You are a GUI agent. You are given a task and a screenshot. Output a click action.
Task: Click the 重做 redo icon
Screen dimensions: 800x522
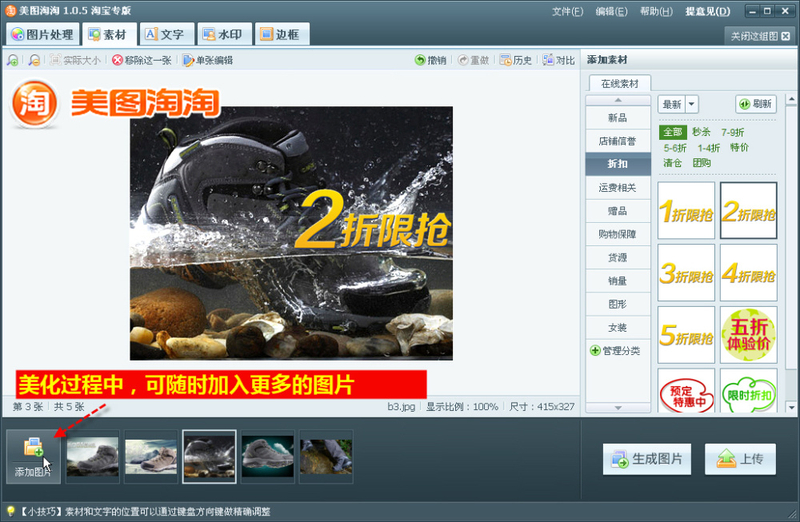473,60
